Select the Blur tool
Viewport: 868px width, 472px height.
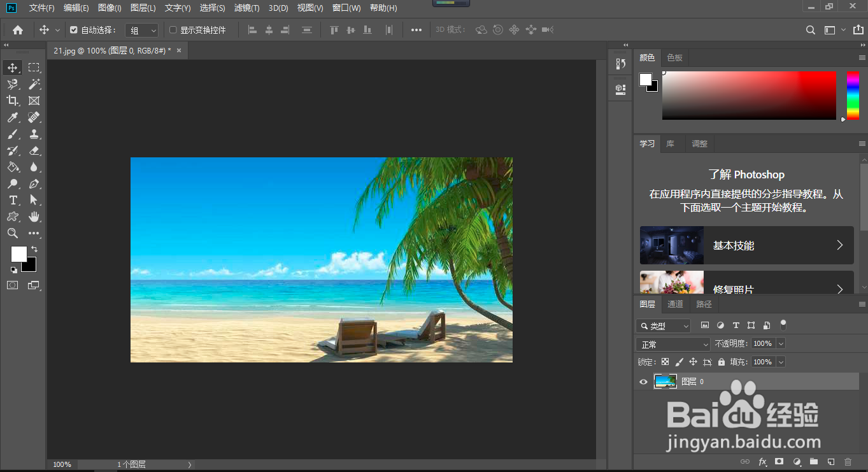34,167
